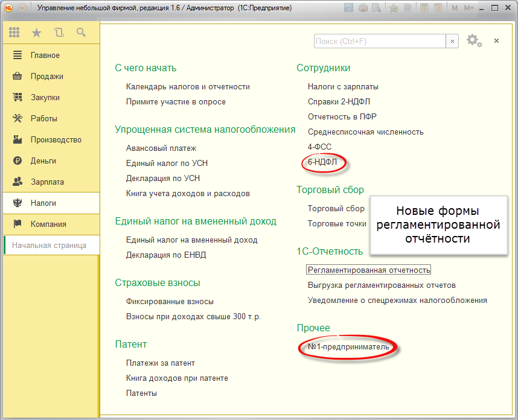Click the M+ memory button in title bar
The width and height of the screenshot is (518, 420).
tap(468, 8)
